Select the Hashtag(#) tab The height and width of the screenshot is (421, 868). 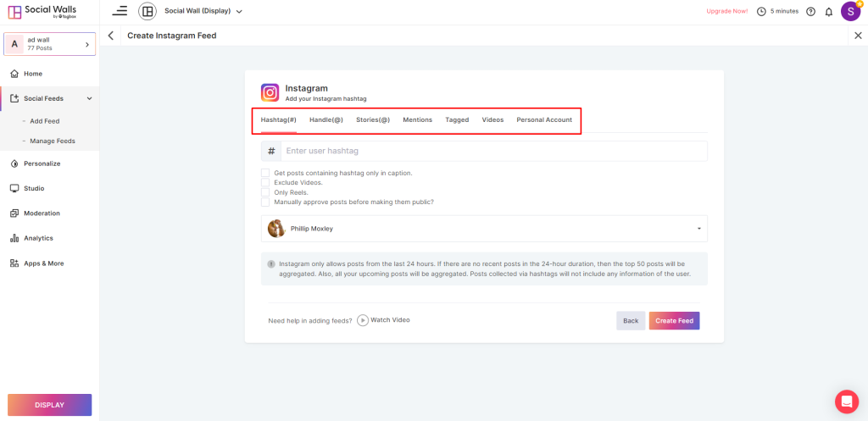click(278, 120)
